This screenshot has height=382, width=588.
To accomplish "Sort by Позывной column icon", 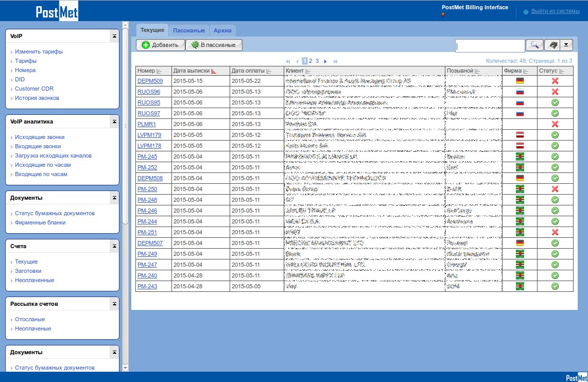I will point(477,71).
